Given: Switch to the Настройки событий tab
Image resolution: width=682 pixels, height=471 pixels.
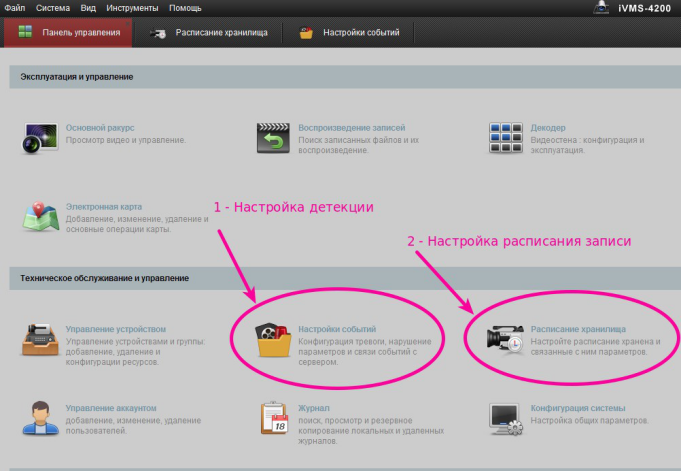Looking at the screenshot, I should tap(350, 33).
